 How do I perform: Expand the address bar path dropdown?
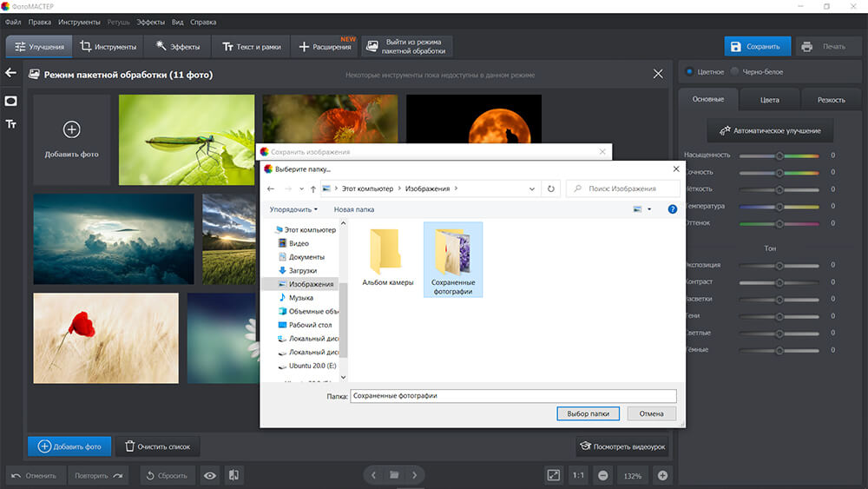tap(532, 188)
